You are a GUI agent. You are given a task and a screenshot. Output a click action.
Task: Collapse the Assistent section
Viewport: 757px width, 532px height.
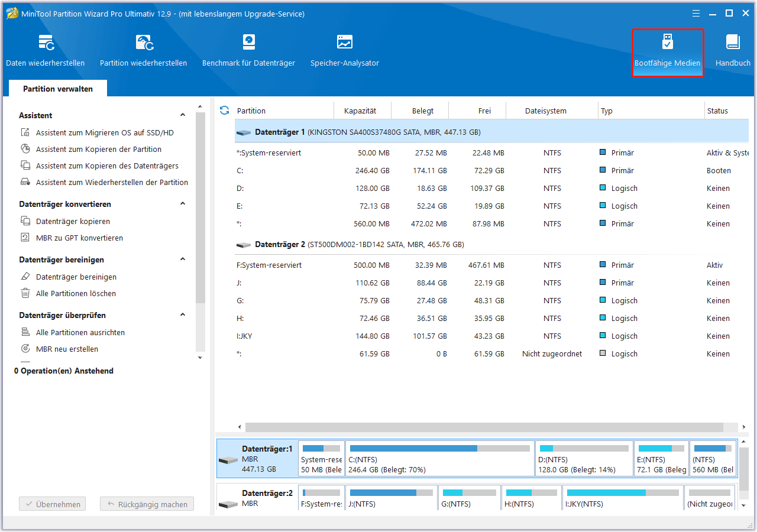[x=183, y=115]
